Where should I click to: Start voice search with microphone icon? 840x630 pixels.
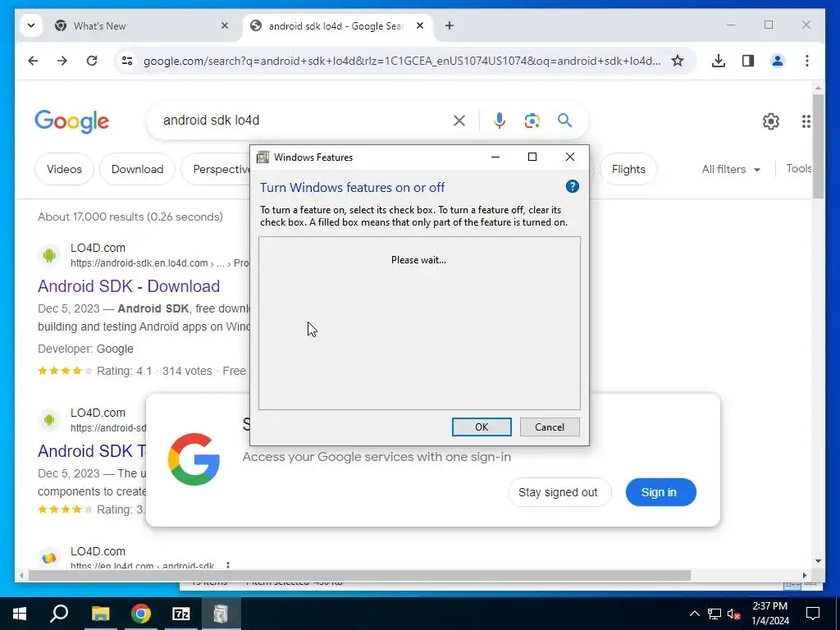click(x=500, y=121)
